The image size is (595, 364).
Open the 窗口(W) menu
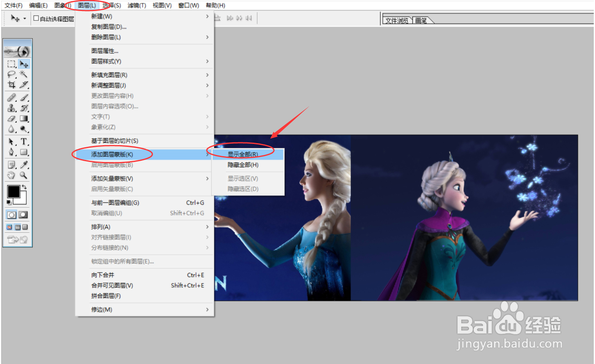[189, 5]
